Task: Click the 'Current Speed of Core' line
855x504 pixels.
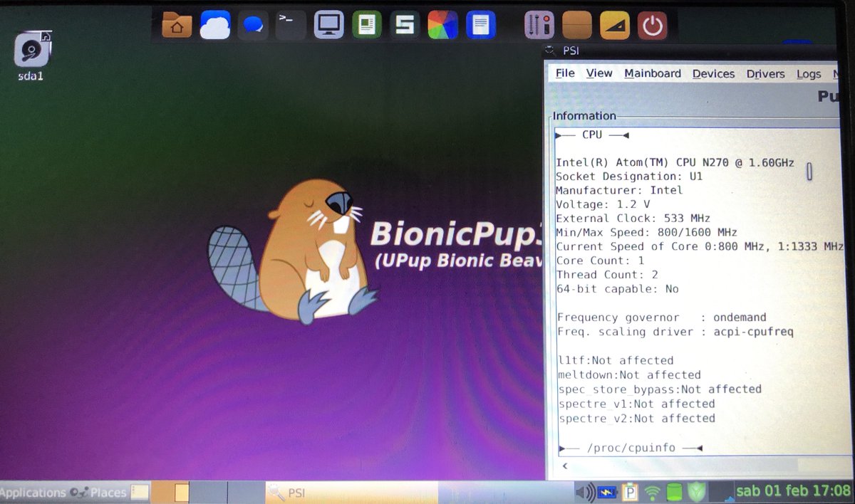Action: [699, 247]
